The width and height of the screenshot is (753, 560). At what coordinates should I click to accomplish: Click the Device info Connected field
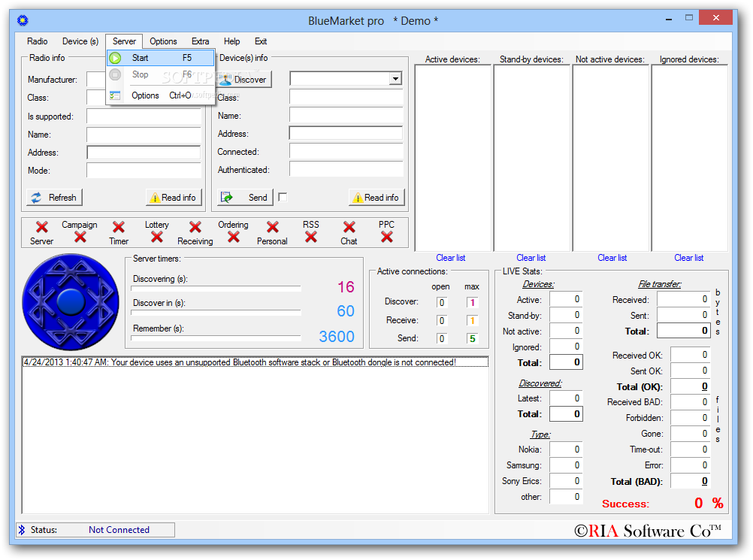[x=346, y=152]
